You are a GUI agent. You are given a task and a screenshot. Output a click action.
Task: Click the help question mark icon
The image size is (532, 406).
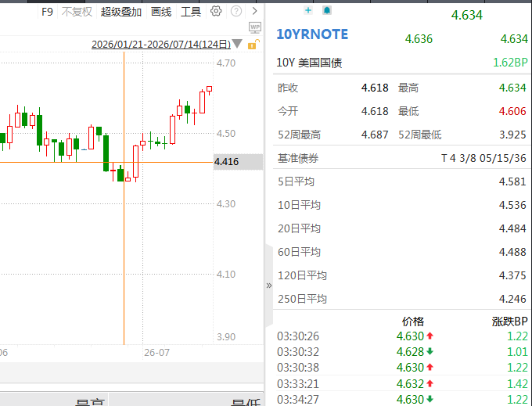point(236,11)
